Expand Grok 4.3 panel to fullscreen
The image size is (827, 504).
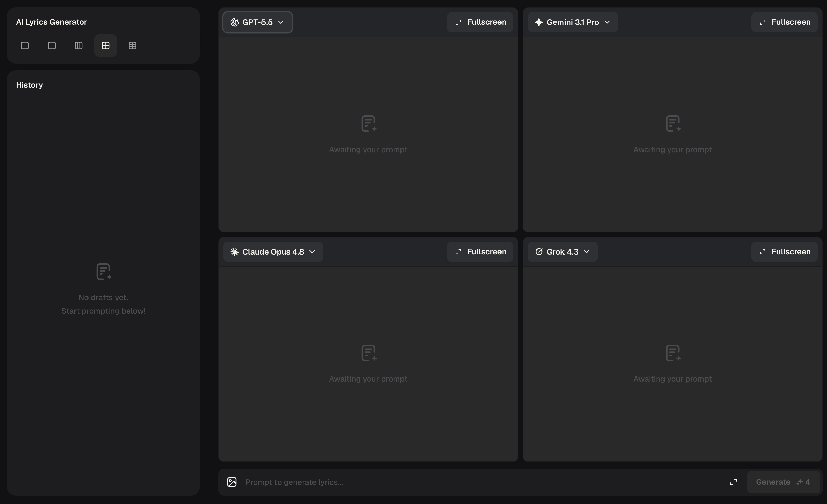784,252
